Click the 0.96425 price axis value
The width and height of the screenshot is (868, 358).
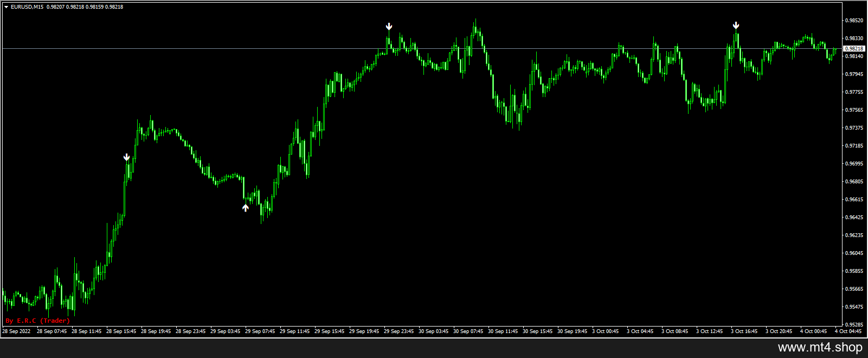854,218
